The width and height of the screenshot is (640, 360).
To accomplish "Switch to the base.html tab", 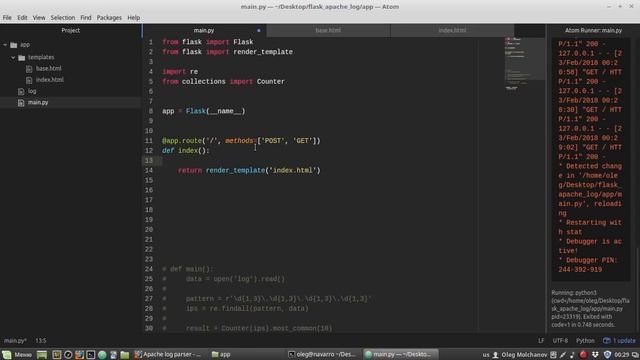I will point(328,30).
